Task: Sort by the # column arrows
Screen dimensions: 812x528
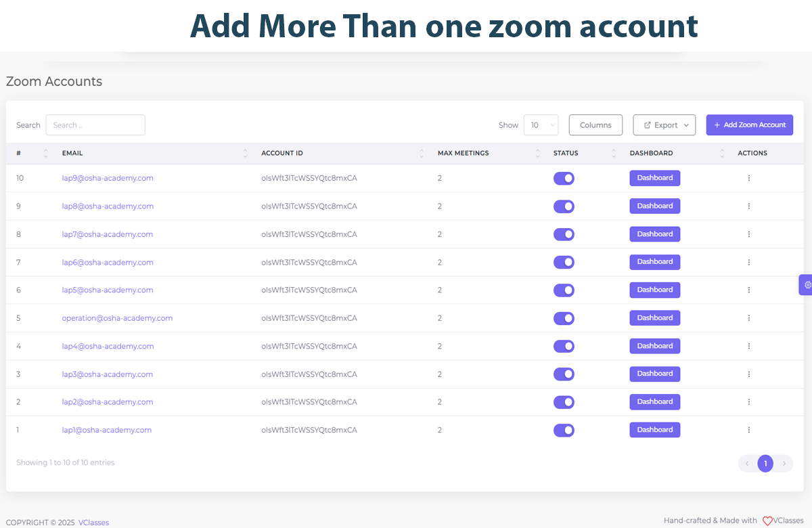Action: pos(46,153)
